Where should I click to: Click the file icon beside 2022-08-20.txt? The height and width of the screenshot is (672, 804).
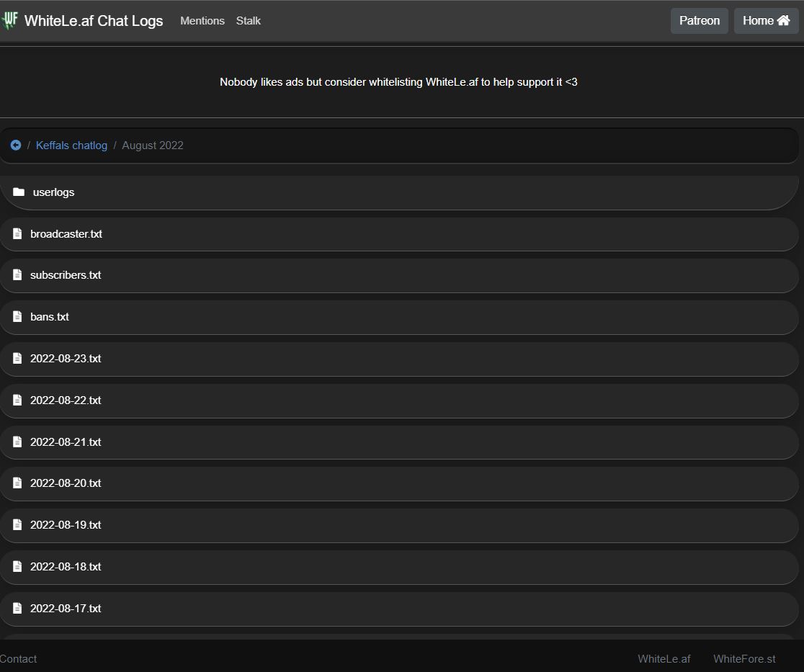pyautogui.click(x=17, y=483)
